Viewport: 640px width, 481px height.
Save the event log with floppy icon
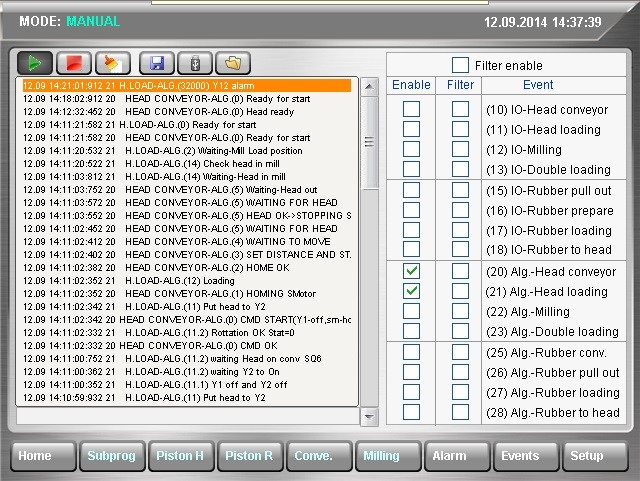157,63
